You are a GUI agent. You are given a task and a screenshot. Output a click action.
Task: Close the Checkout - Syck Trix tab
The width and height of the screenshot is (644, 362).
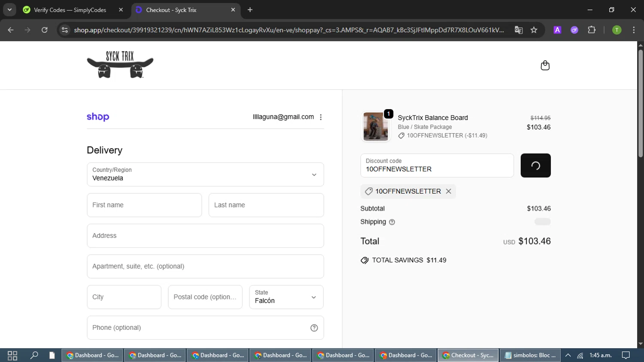point(233,9)
